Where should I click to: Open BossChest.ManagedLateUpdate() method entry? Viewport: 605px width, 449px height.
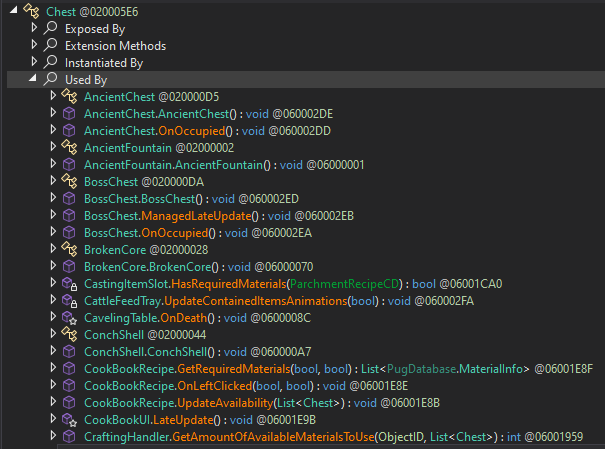[x=219, y=216]
